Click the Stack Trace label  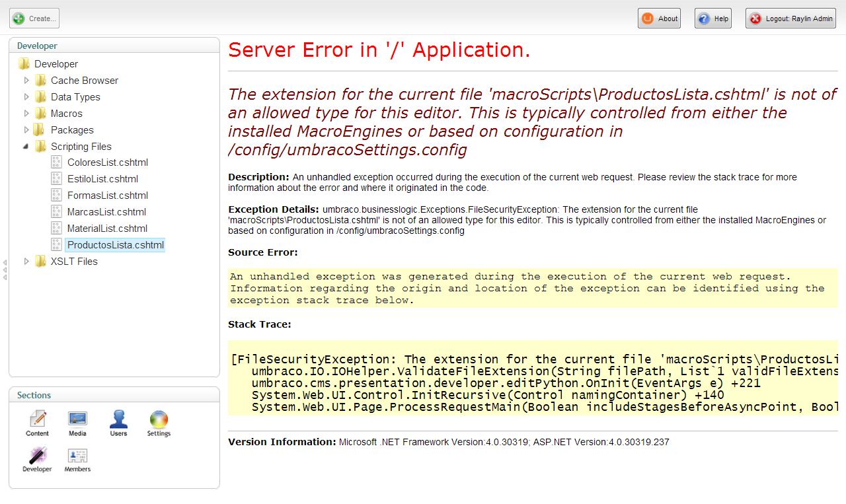[x=260, y=324]
